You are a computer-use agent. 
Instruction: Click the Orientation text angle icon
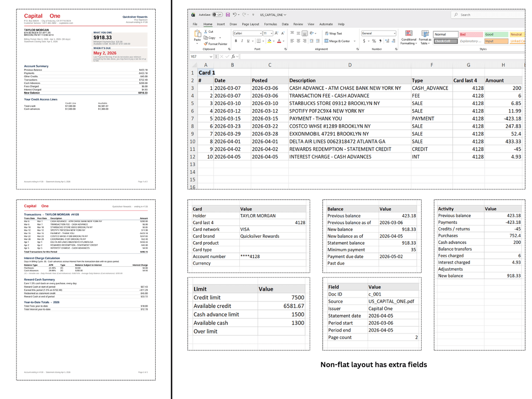312,33
